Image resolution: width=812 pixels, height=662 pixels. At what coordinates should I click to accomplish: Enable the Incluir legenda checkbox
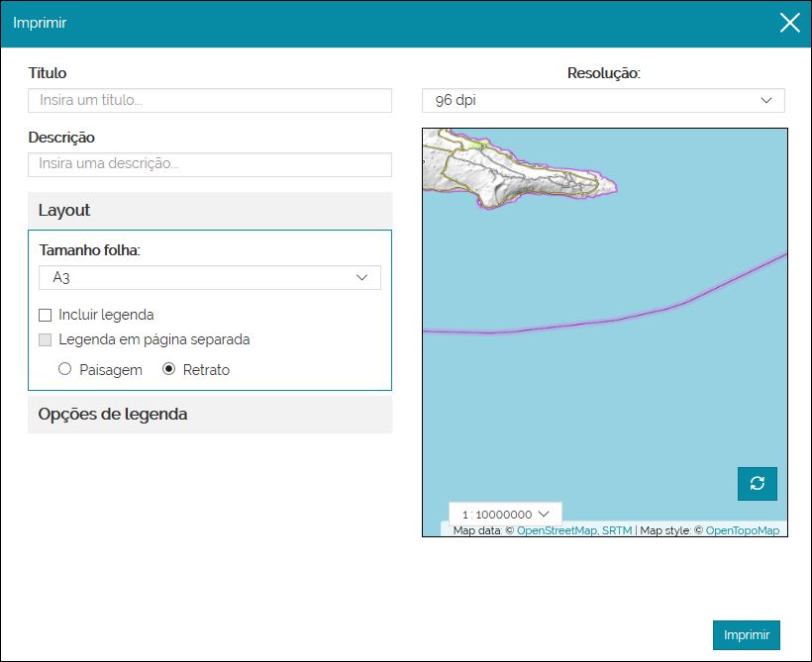click(x=45, y=315)
